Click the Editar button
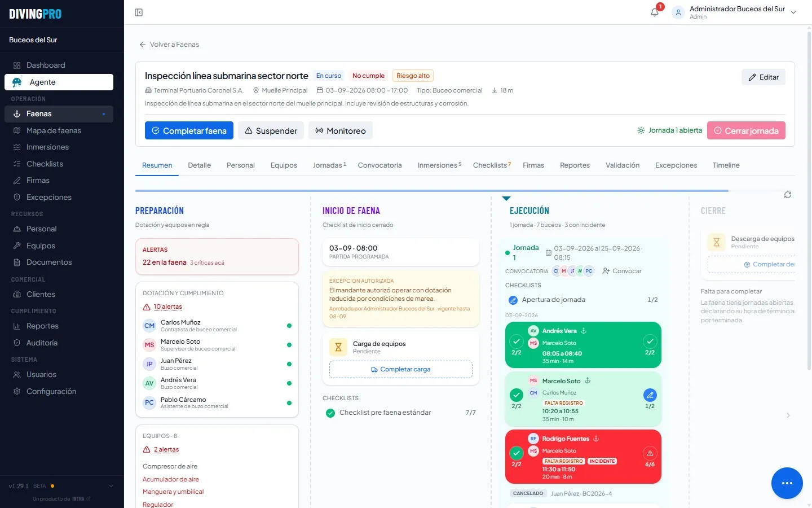The image size is (812, 508). pyautogui.click(x=764, y=77)
